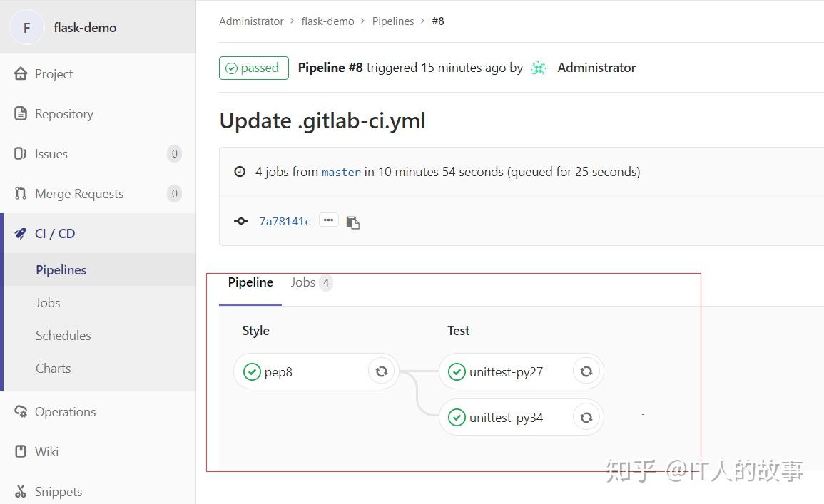Open commit 7a78141c link
Image resolution: width=824 pixels, height=504 pixels.
[285, 221]
